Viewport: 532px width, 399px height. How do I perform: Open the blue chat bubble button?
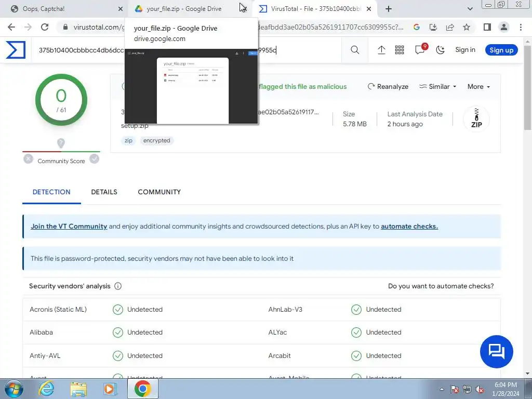(496, 352)
